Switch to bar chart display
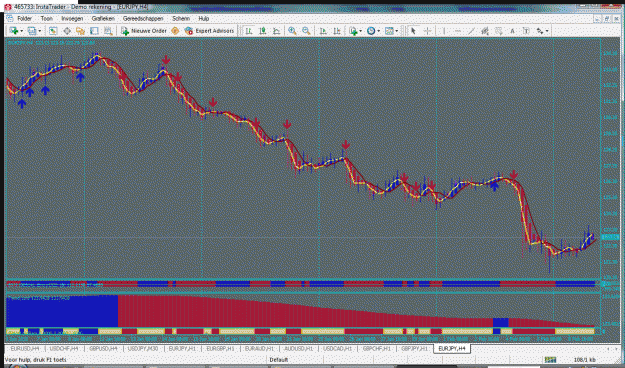Image resolution: width=625 pixels, height=368 pixels. coord(249,31)
